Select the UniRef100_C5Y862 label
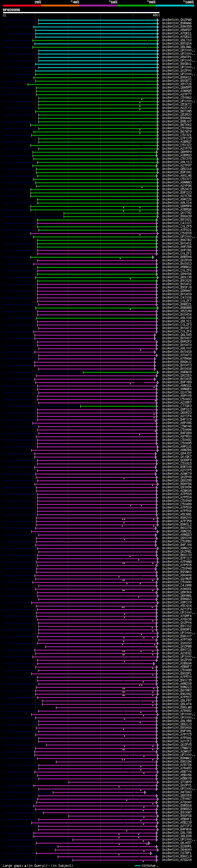Screen dimensions: 197x868 [177, 98]
